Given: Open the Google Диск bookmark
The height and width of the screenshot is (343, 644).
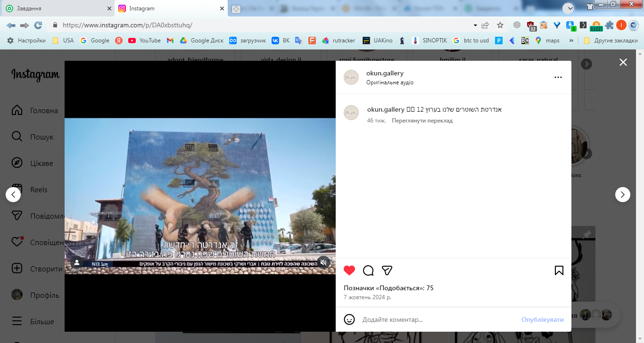Looking at the screenshot, I should pyautogui.click(x=202, y=41).
